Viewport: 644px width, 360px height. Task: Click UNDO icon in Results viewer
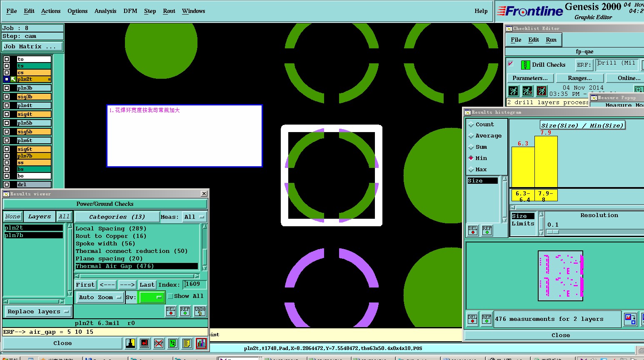(x=200, y=311)
